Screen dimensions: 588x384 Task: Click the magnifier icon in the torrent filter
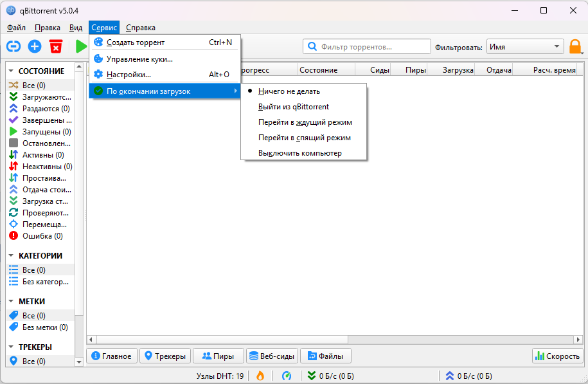[x=312, y=46]
